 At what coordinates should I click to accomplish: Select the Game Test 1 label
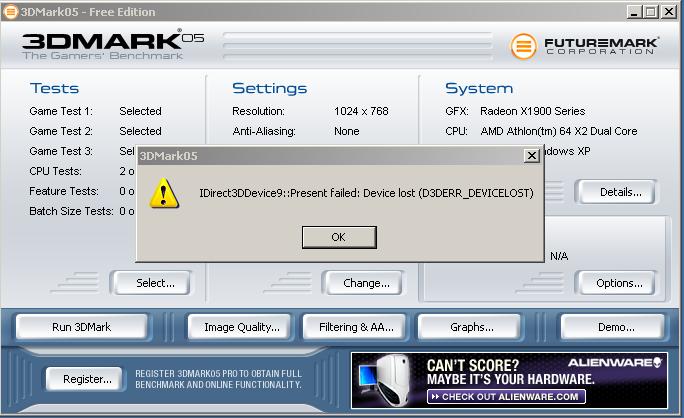[x=61, y=111]
